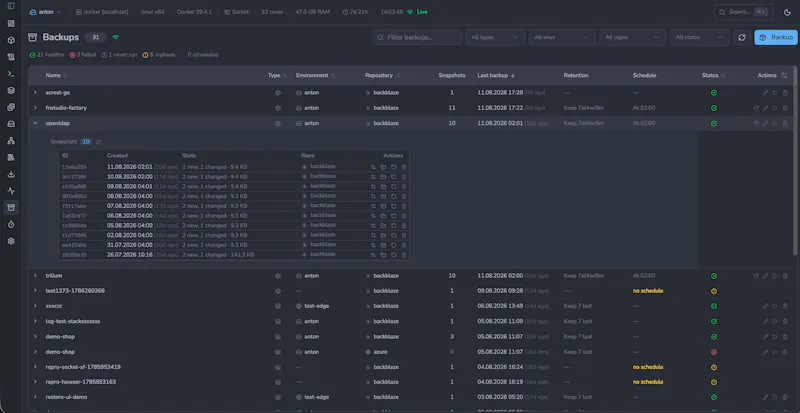Open the All repos dropdown
Viewport: 800px width, 413px height.
point(633,37)
